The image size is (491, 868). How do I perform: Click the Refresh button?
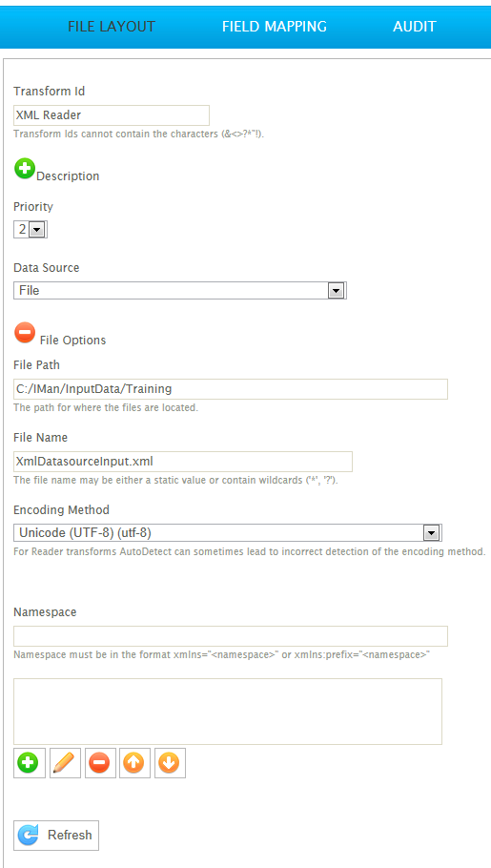pyautogui.click(x=56, y=836)
